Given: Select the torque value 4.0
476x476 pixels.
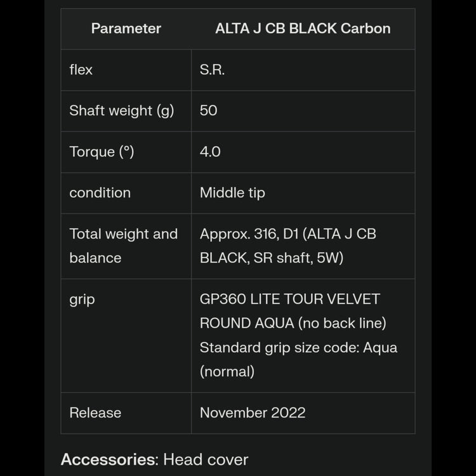Looking at the screenshot, I should [x=210, y=152].
